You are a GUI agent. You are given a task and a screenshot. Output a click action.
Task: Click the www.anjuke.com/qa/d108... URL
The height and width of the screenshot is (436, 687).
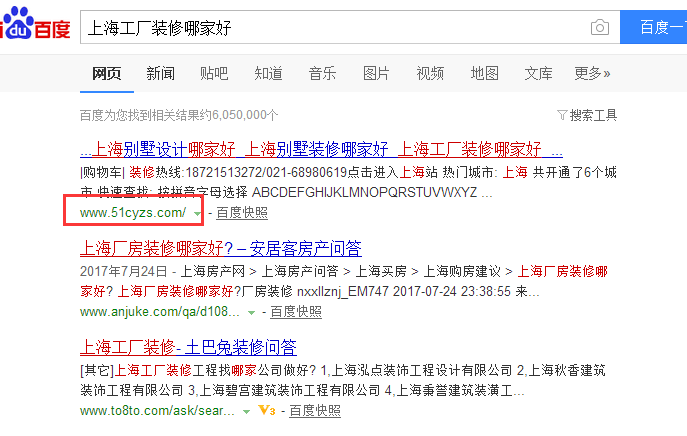[x=159, y=312]
